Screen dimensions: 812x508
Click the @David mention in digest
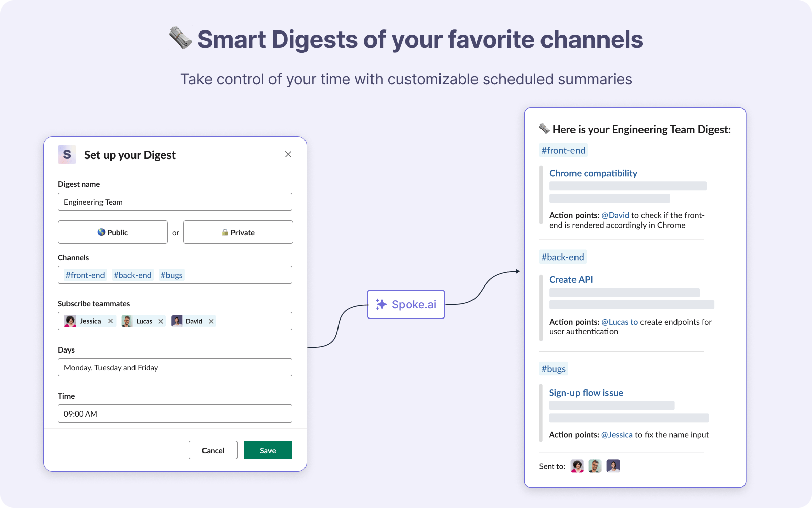coord(616,215)
